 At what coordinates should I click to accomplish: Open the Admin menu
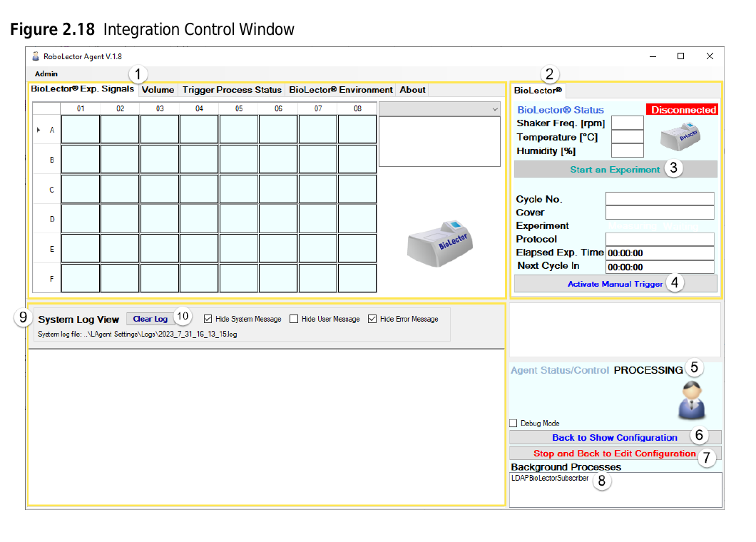[46, 73]
